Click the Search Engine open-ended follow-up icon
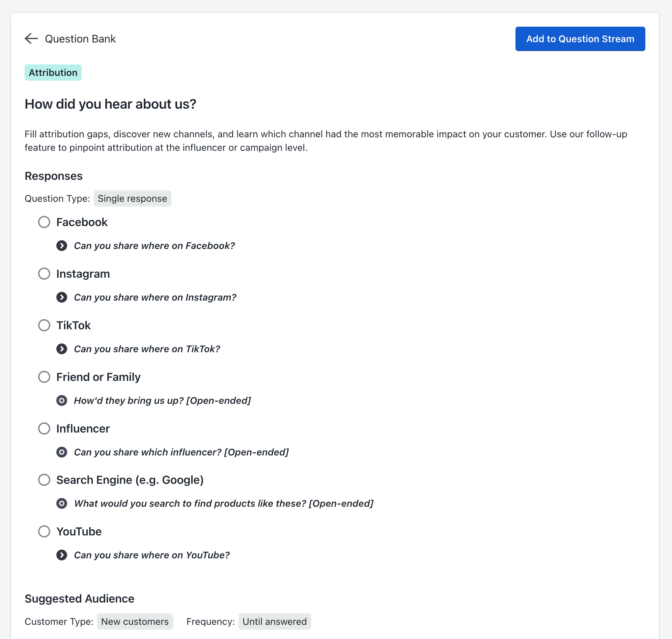The width and height of the screenshot is (672, 639). tap(62, 503)
